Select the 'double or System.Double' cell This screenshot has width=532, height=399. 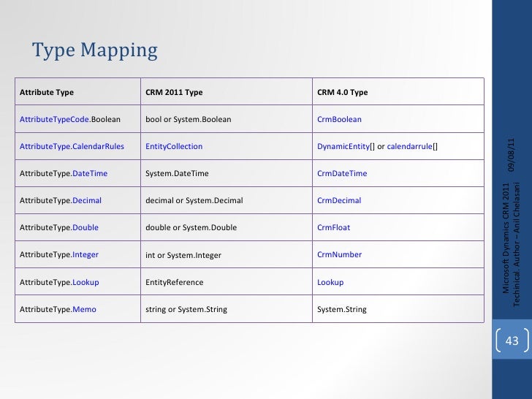pos(227,228)
